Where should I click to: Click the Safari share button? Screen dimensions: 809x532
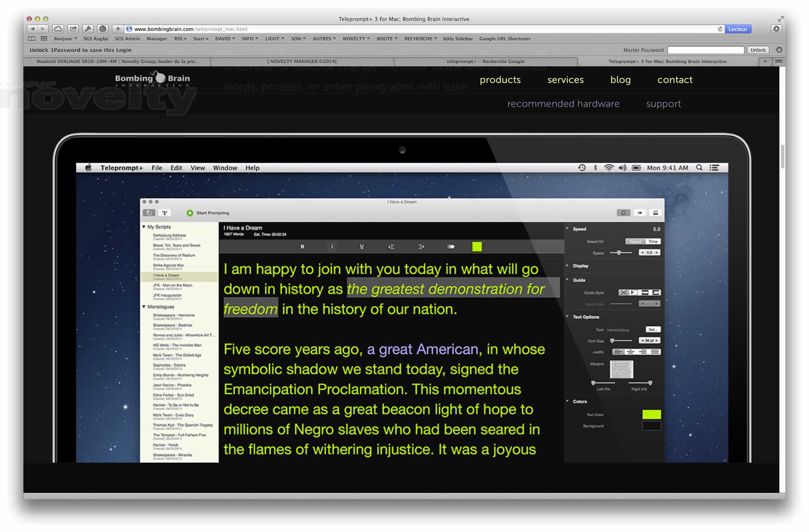(73, 29)
